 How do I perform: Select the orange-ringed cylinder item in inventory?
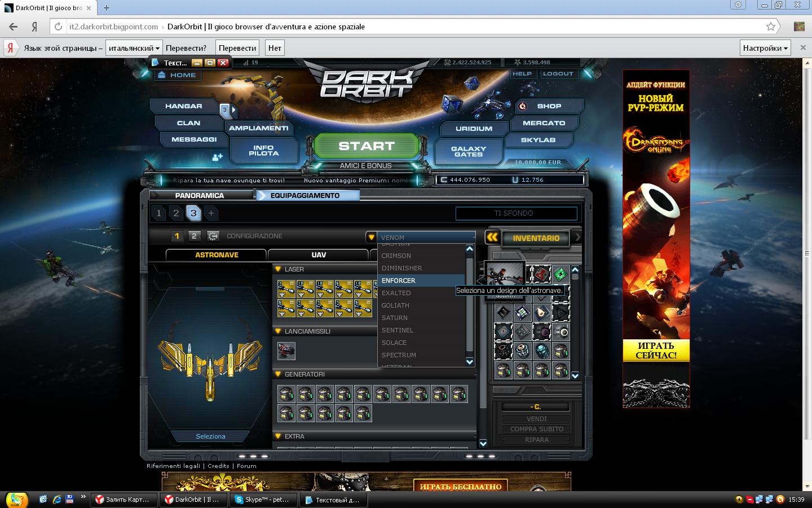coord(522,351)
